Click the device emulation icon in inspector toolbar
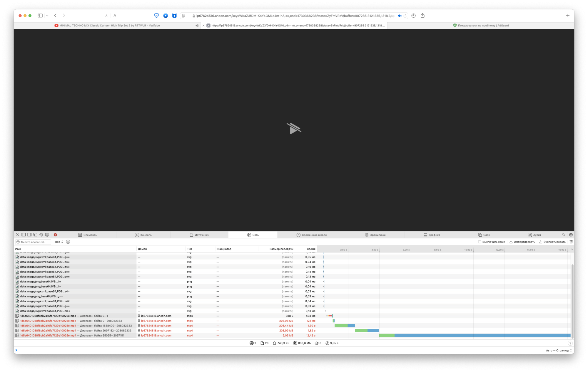Image resolution: width=588 pixels, height=372 pixels. [47, 235]
